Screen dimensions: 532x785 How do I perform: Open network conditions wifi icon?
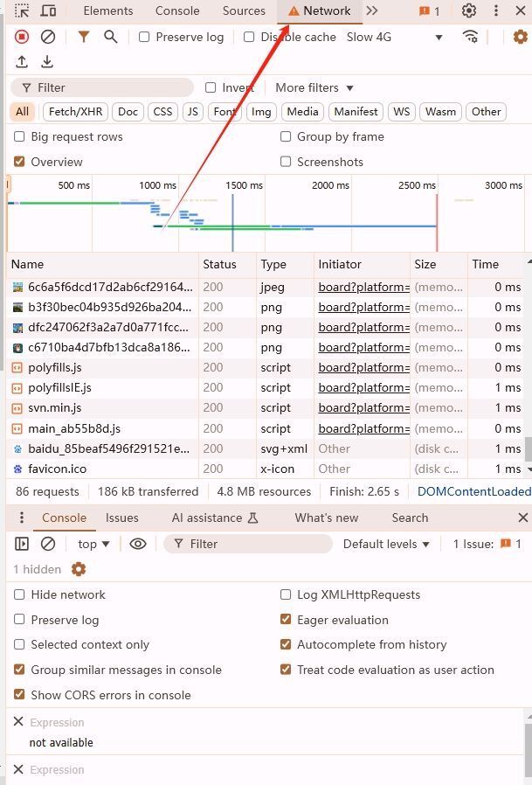click(x=470, y=37)
